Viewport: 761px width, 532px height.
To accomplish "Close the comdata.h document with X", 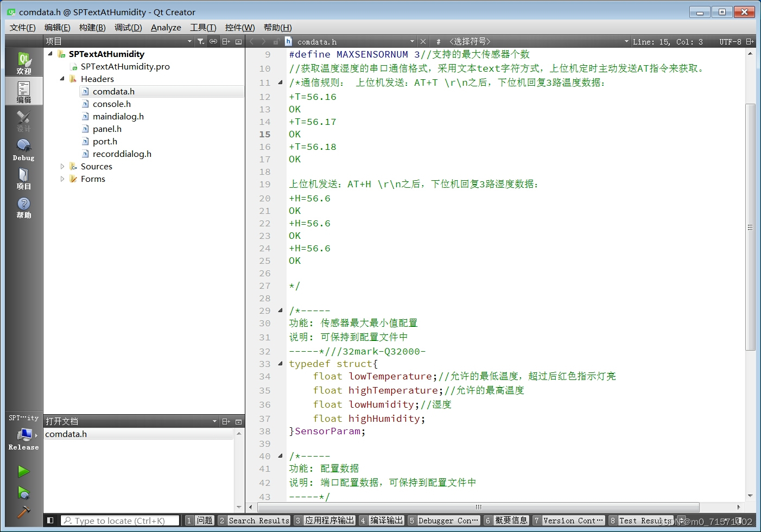I will pyautogui.click(x=423, y=41).
